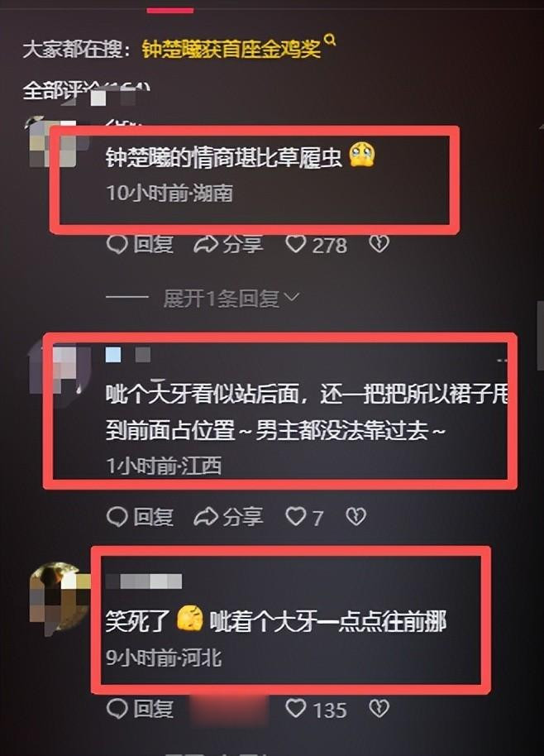Viewport: 544px width, 756px height.
Task: Dislike icon beside the 7 likes count
Action: click(356, 516)
